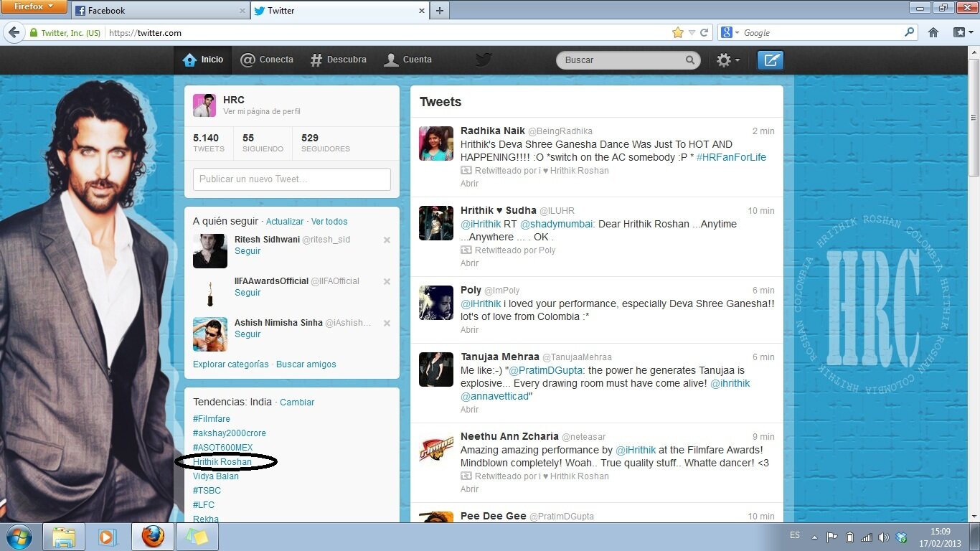Image resolution: width=980 pixels, height=551 pixels.
Task: Open the bookmarks menu button
Action: (x=963, y=32)
